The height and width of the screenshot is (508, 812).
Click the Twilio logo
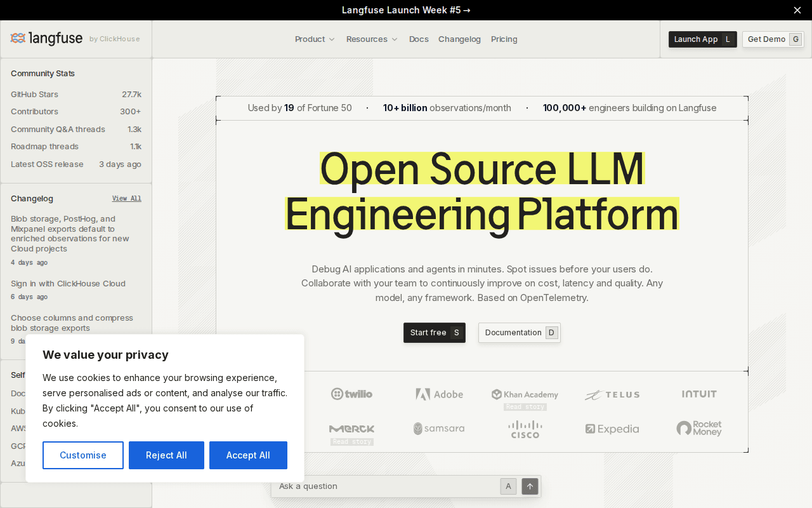(x=351, y=394)
